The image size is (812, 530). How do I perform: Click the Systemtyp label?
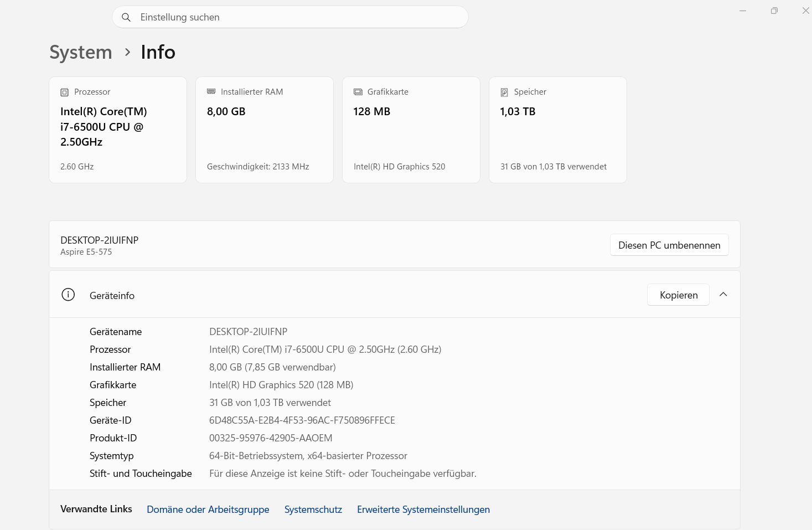[112, 456]
